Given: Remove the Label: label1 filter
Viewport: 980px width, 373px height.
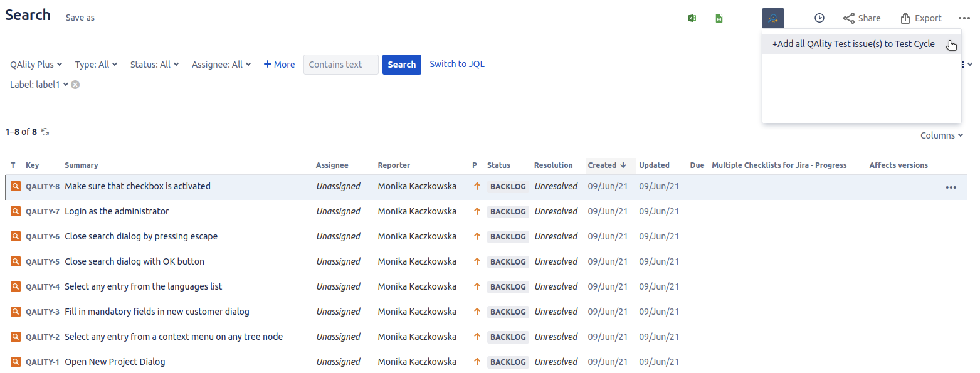Looking at the screenshot, I should pos(75,85).
